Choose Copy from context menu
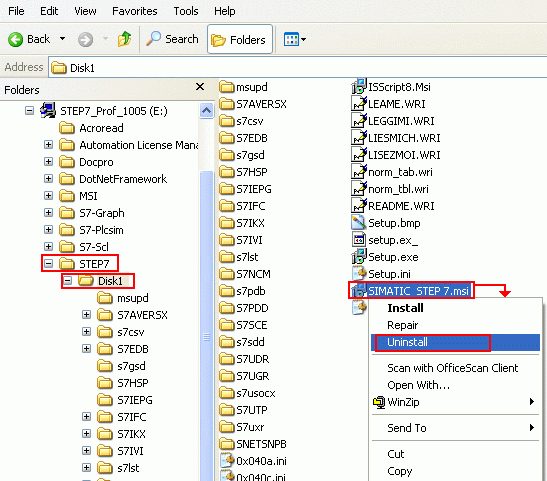 [400, 471]
